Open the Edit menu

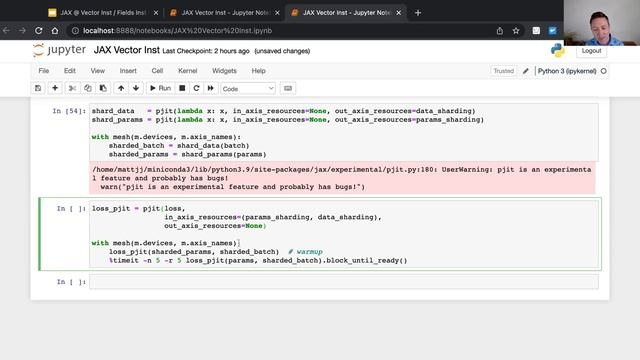point(70,71)
